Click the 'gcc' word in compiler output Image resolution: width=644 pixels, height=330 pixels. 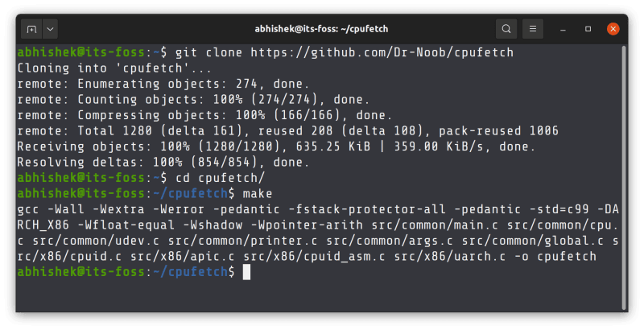[28, 209]
